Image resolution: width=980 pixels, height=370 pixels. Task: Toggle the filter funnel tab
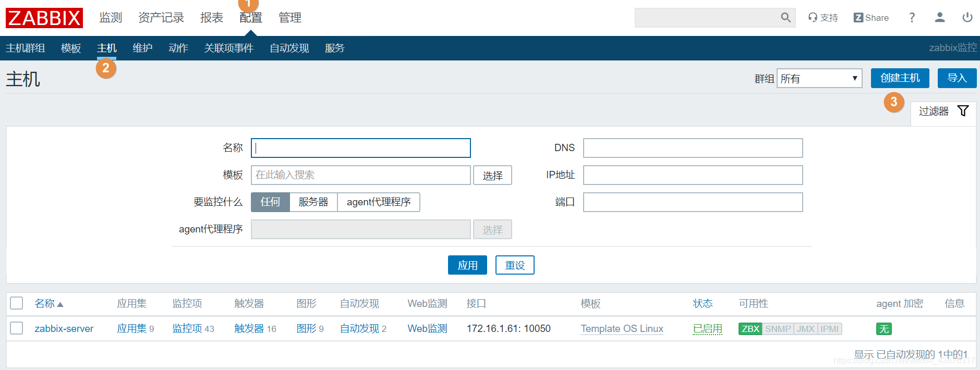[943, 112]
